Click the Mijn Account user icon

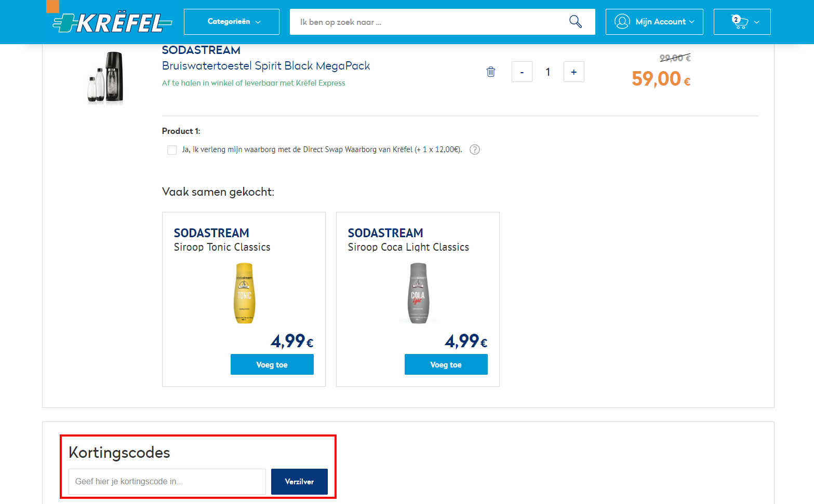tap(622, 22)
